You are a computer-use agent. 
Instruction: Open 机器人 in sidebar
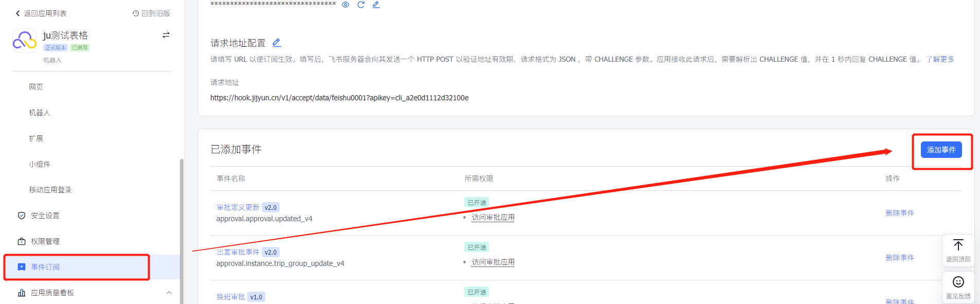pos(40,113)
